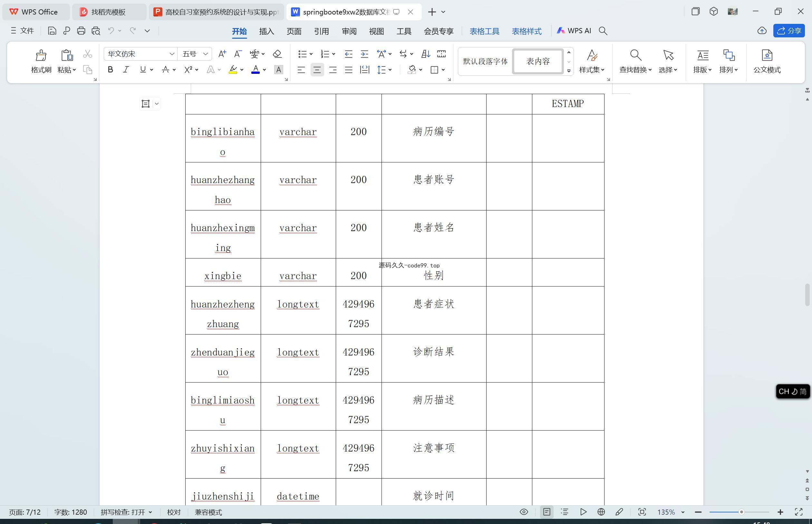This screenshot has width=812, height=524.
Task: Click the increase indent icon
Action: [x=364, y=54]
